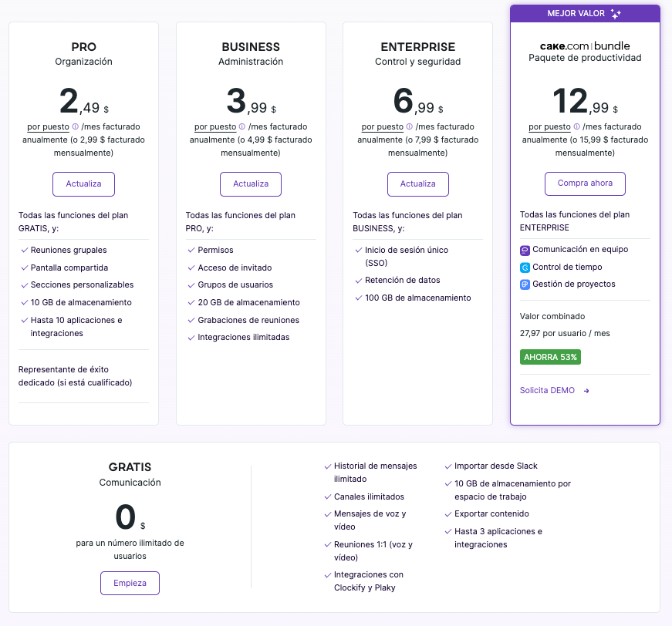672x626 pixels.
Task: Click the Comunicación en equipo app icon
Action: 525,250
